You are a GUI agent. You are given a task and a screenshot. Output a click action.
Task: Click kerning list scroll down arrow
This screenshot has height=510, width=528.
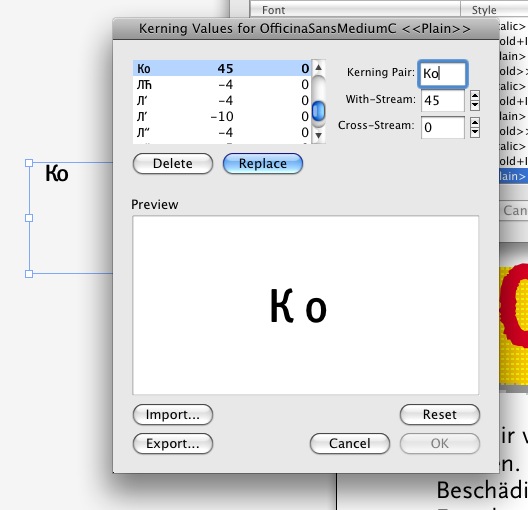tap(318, 136)
